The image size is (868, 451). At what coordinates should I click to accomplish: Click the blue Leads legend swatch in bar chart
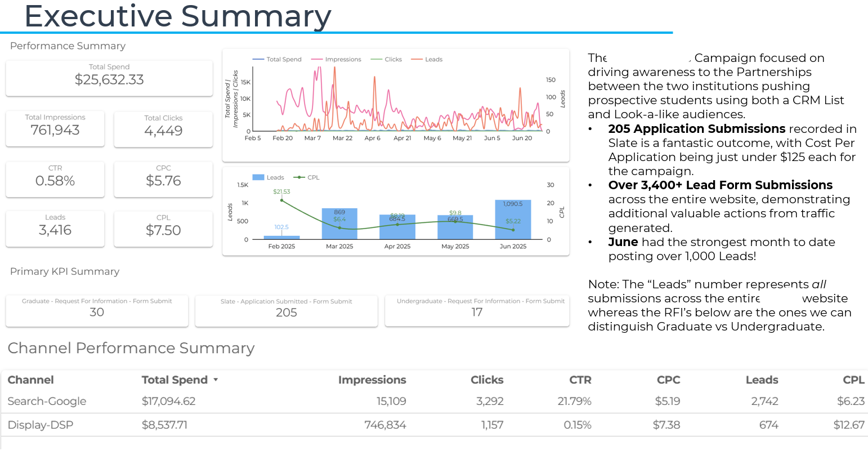[258, 177]
